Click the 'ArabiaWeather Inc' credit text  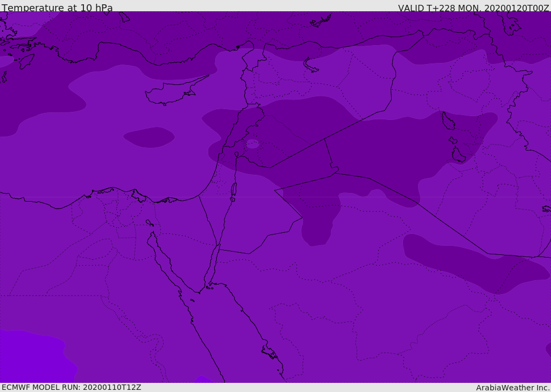tap(513, 388)
